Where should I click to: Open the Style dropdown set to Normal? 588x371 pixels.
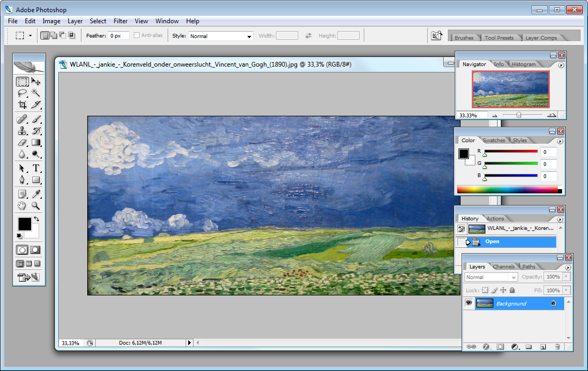pos(221,36)
